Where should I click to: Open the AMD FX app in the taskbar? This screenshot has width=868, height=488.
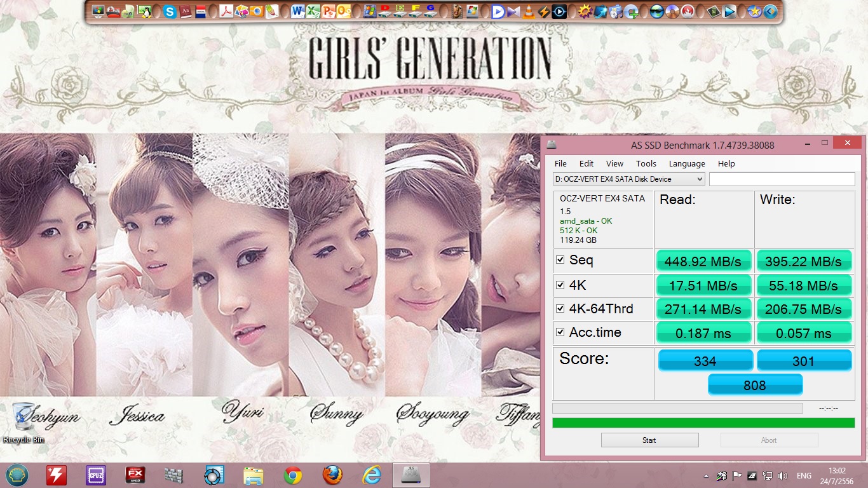pos(135,475)
